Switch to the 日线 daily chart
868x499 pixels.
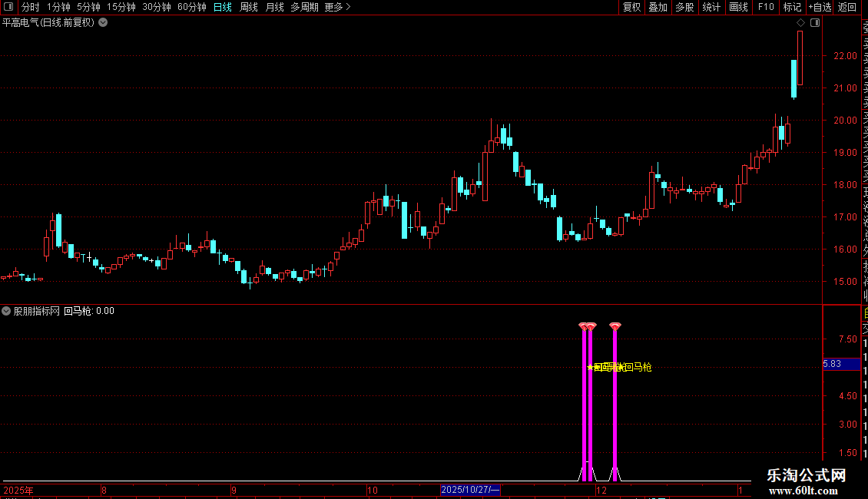[223, 7]
